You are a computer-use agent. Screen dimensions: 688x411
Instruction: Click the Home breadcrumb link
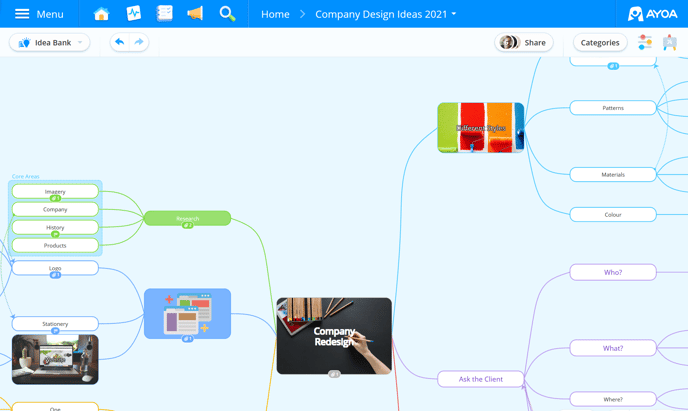(x=275, y=14)
